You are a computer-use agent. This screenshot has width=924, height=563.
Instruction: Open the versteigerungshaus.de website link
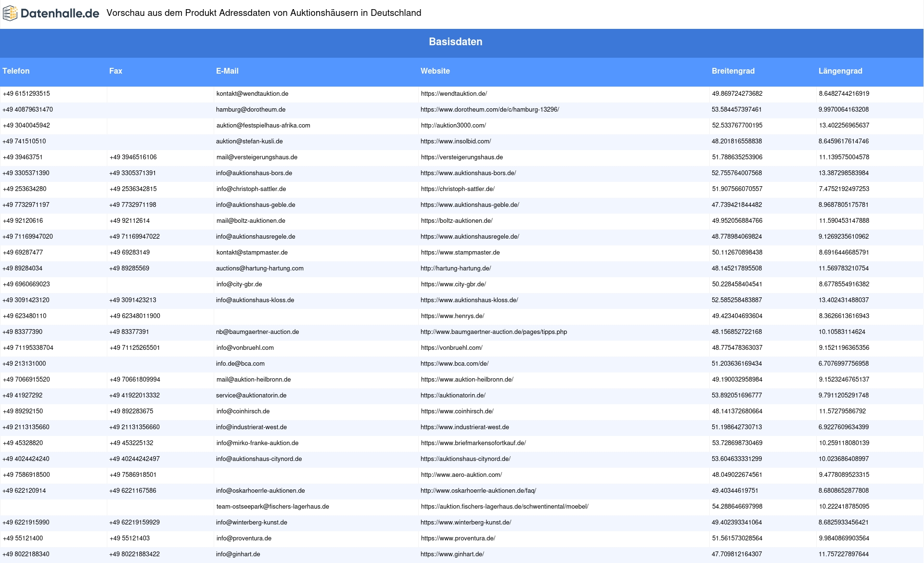click(x=462, y=157)
